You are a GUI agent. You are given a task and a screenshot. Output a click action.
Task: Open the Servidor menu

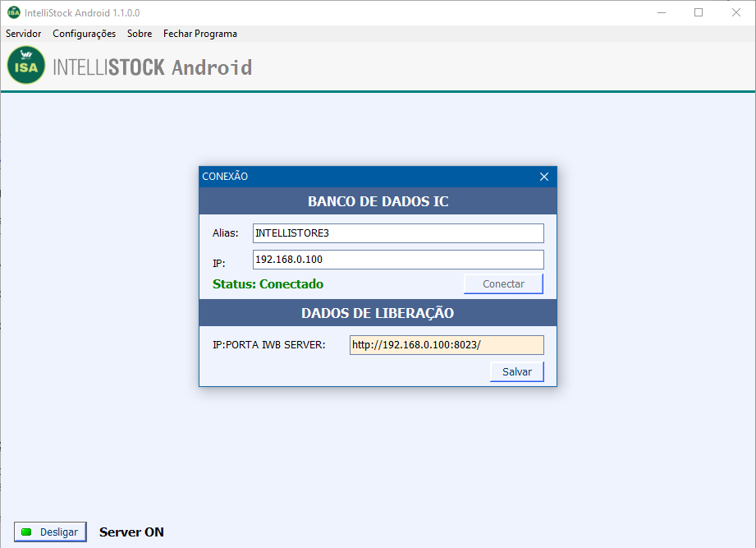(24, 34)
